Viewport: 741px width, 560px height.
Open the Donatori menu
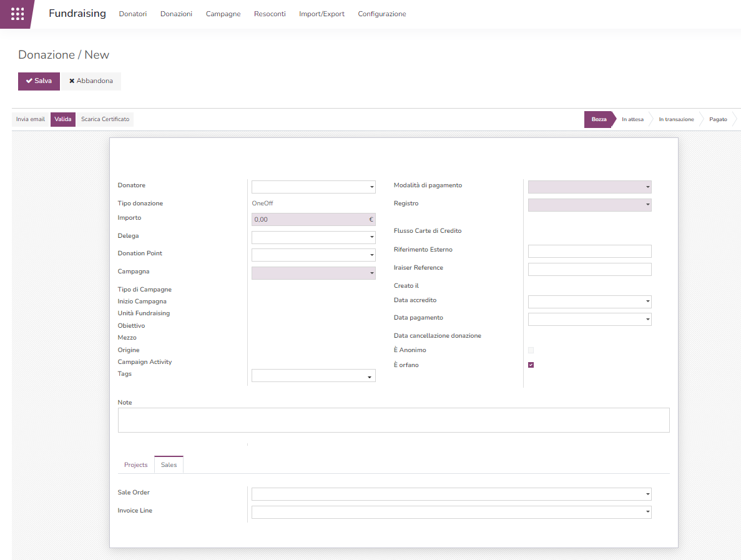(x=133, y=14)
